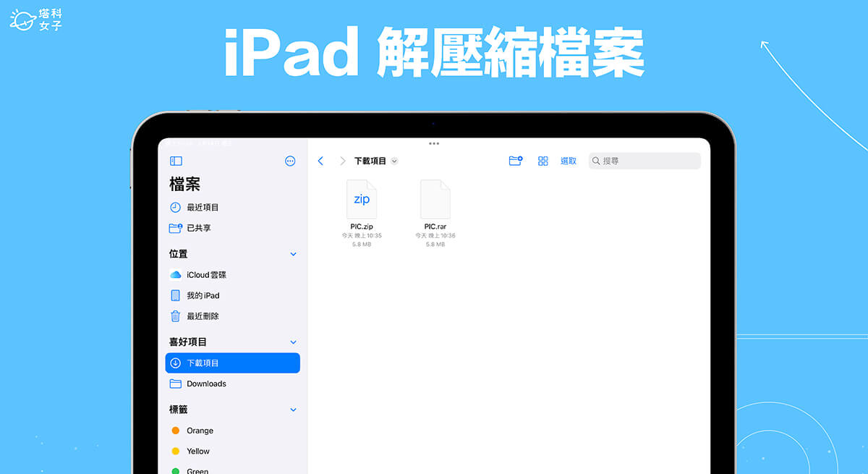Create a new folder with the folder-plus icon
This screenshot has height=474, width=868.
point(516,161)
